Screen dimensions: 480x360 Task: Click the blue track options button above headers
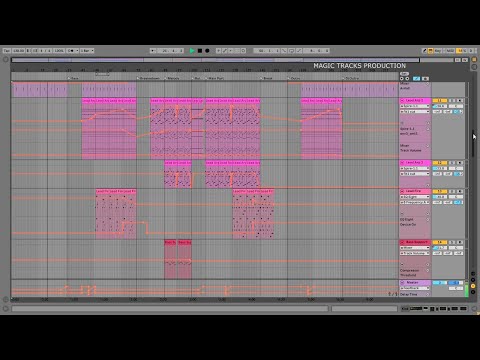(416, 78)
